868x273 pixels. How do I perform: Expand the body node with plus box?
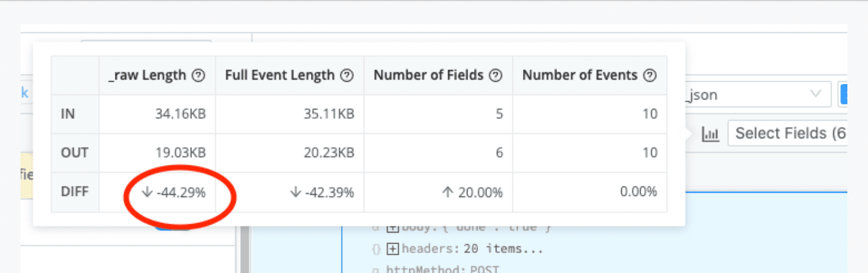(x=393, y=228)
